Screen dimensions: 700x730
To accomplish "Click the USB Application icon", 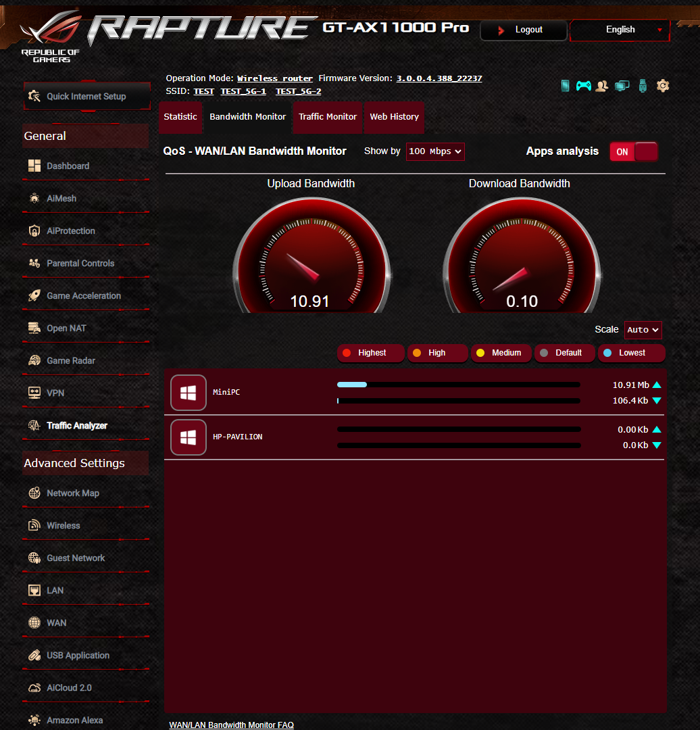I will (34, 656).
